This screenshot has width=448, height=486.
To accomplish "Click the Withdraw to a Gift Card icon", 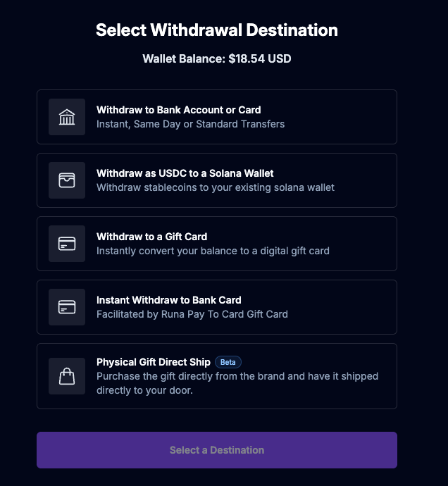I will coord(67,244).
